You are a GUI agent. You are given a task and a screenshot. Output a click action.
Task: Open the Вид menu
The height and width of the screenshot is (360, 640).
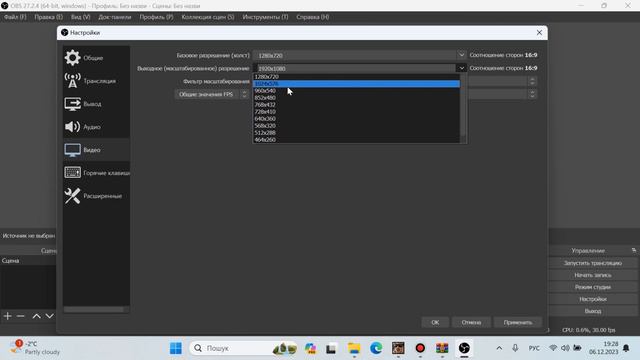[80, 17]
